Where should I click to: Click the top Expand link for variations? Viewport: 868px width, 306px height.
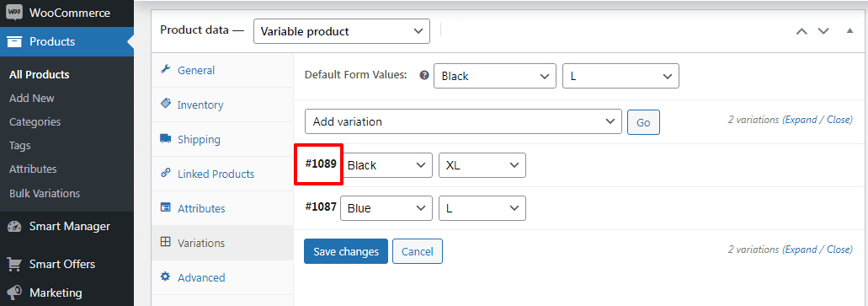pos(801,119)
